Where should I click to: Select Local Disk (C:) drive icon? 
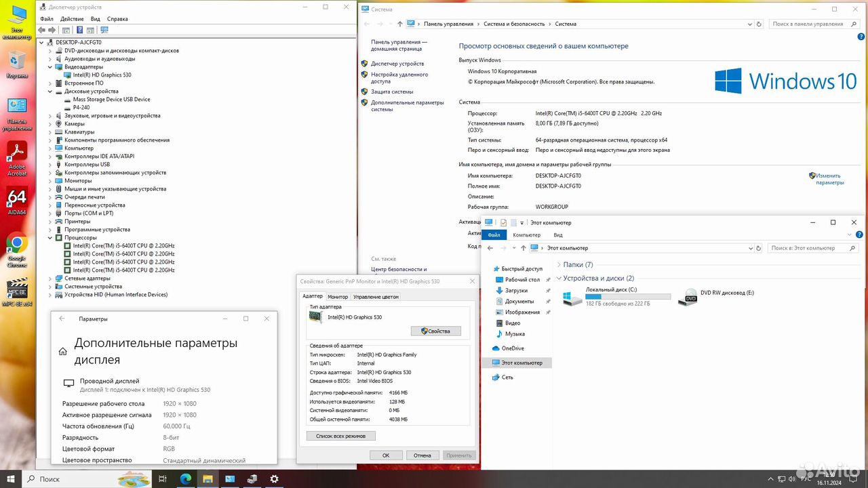tap(572, 298)
